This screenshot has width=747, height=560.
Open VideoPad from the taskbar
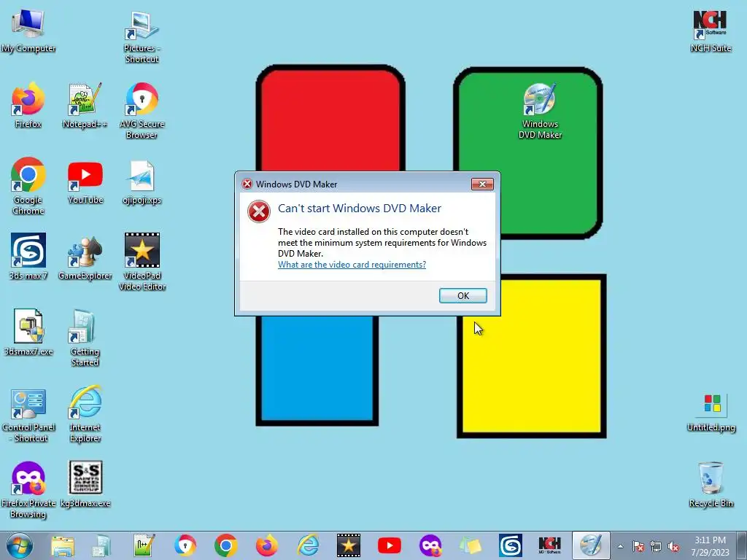tap(348, 545)
